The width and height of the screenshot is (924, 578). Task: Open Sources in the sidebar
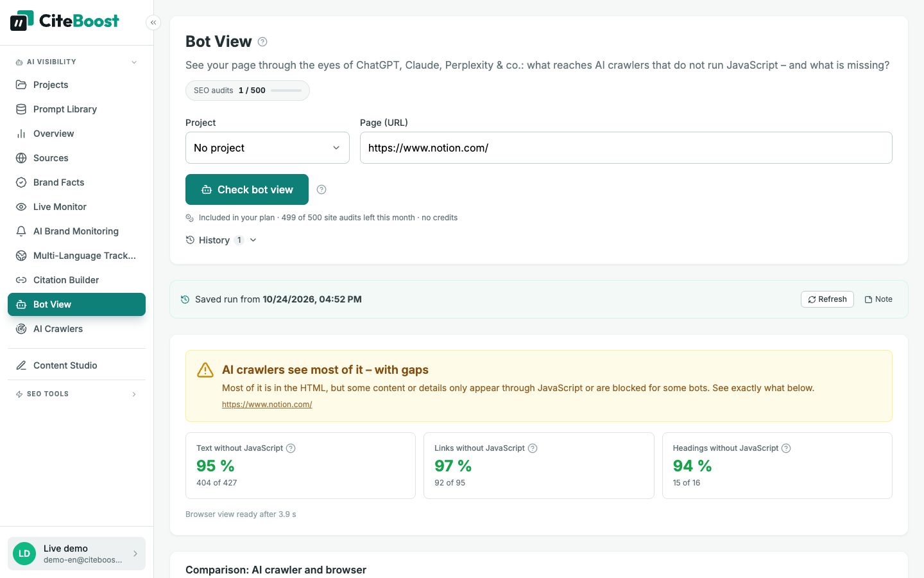coord(76,158)
